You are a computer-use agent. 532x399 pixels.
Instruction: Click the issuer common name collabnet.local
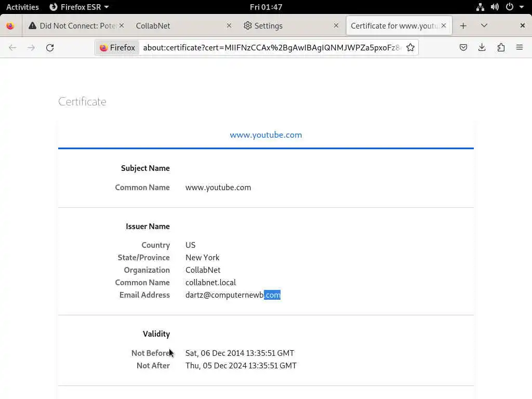pyautogui.click(x=211, y=283)
